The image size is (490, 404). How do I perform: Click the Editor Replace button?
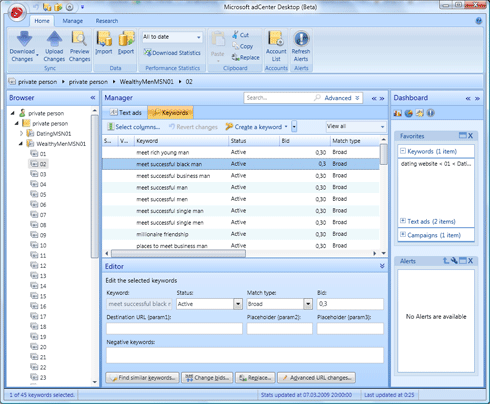pyautogui.click(x=255, y=378)
